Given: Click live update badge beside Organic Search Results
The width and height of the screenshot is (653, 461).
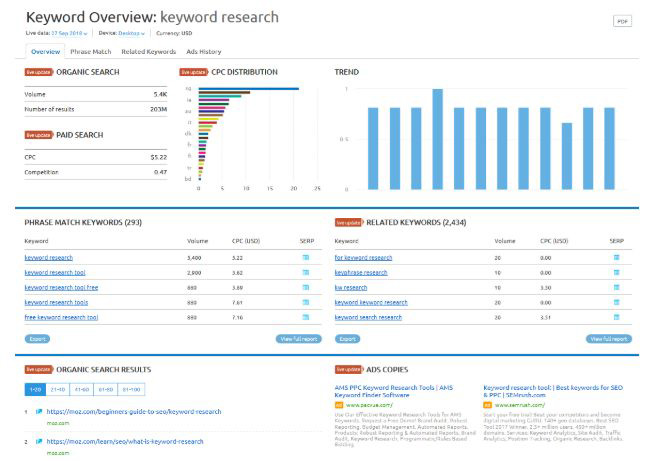Looking at the screenshot, I should [x=39, y=369].
